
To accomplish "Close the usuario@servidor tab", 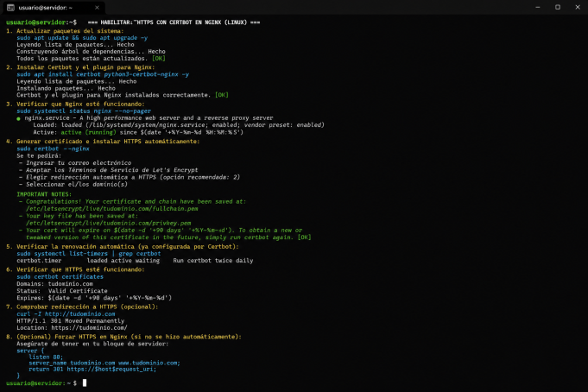I will point(97,8).
